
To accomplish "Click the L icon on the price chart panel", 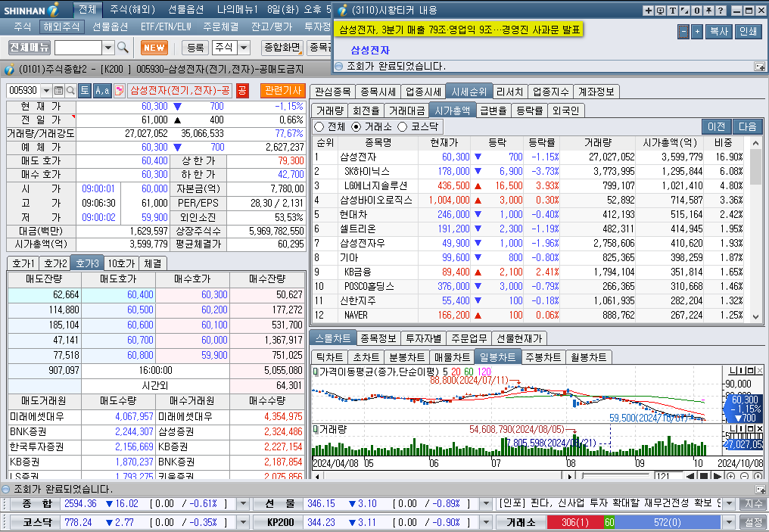I will tap(733, 371).
